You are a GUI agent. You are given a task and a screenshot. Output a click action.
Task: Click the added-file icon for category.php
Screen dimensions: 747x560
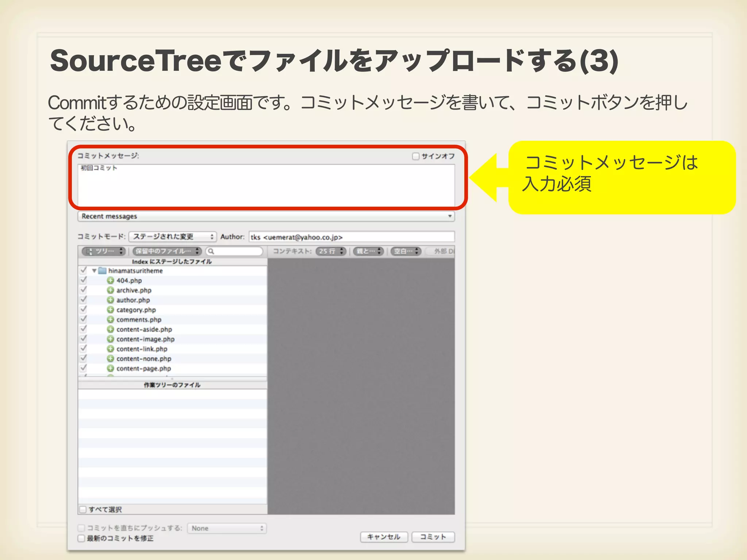pyautogui.click(x=111, y=310)
